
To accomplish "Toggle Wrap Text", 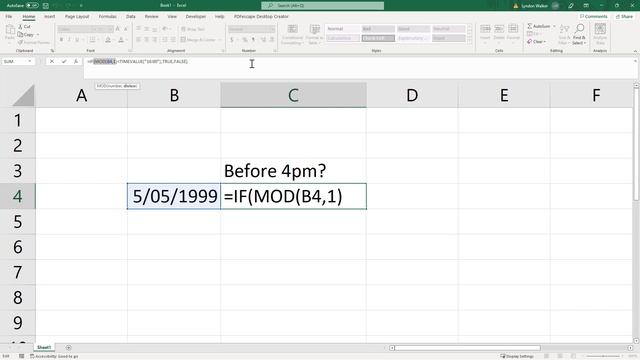I will tap(193, 29).
